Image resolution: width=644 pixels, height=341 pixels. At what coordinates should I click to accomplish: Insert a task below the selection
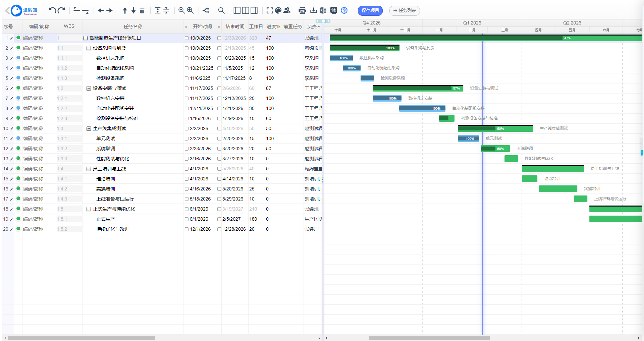click(x=85, y=10)
